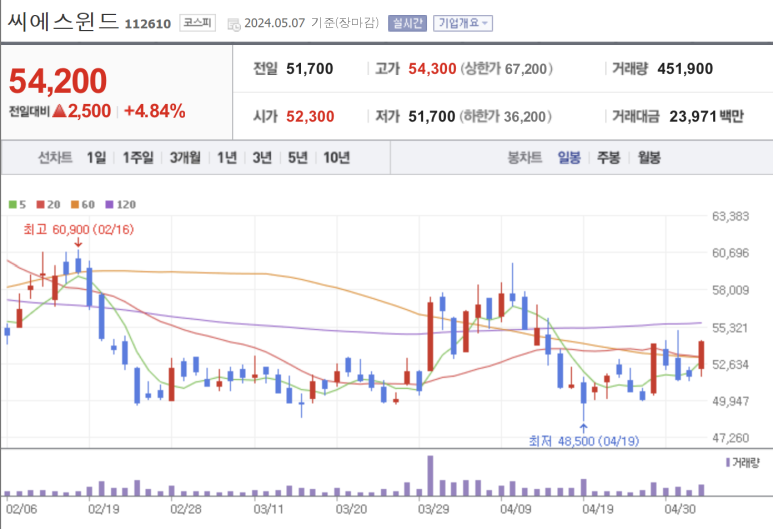The width and height of the screenshot is (773, 529).
Task: Switch to 월봉 monthly candle chart
Action: coord(649,158)
